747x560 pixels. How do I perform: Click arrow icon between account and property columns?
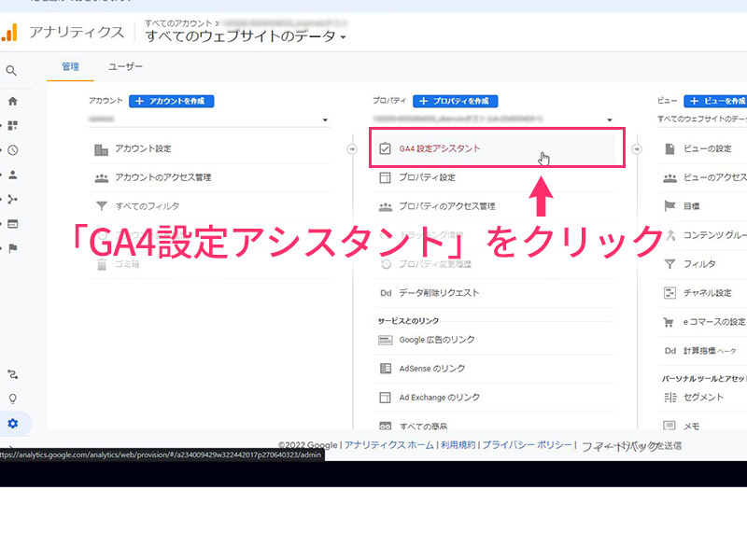click(352, 148)
